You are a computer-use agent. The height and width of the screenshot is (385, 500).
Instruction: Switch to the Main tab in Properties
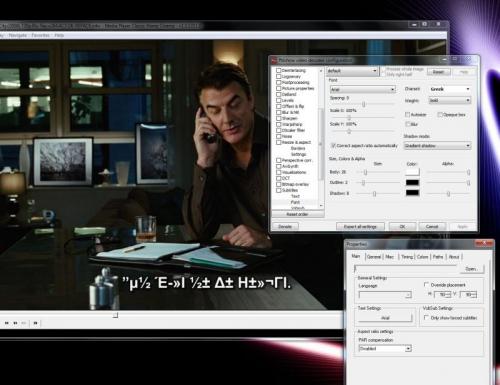tap(356, 256)
